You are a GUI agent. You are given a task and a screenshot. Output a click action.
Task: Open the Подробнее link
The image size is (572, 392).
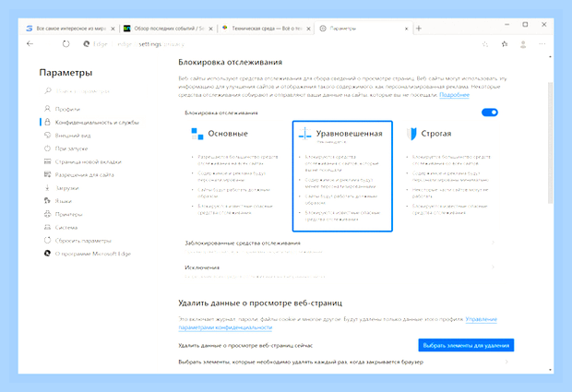pos(454,95)
